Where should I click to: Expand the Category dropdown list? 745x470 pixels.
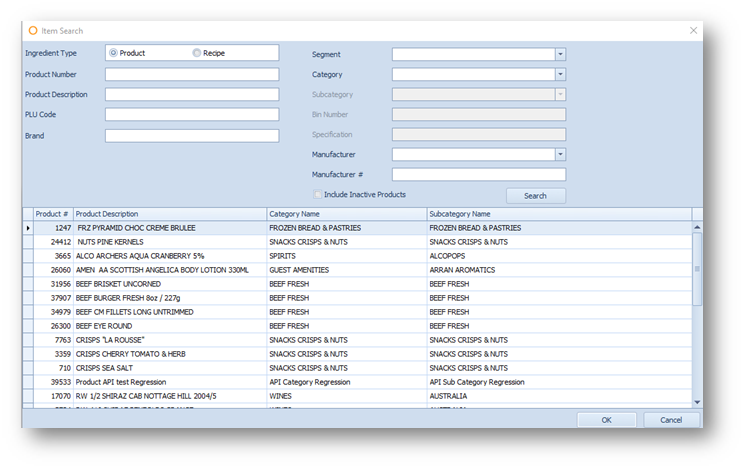pyautogui.click(x=560, y=74)
